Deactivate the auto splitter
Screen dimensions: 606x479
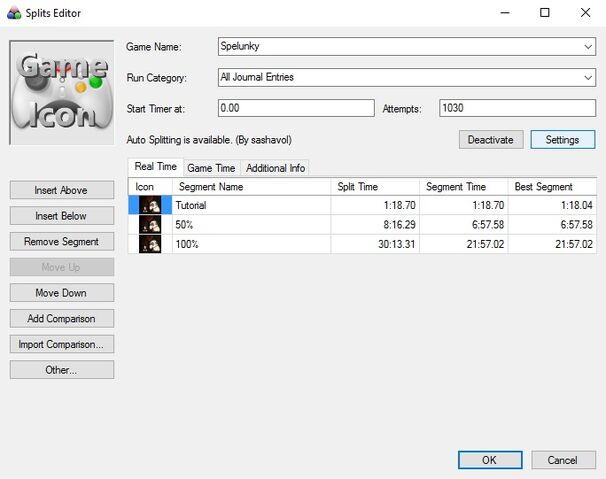pyautogui.click(x=491, y=140)
